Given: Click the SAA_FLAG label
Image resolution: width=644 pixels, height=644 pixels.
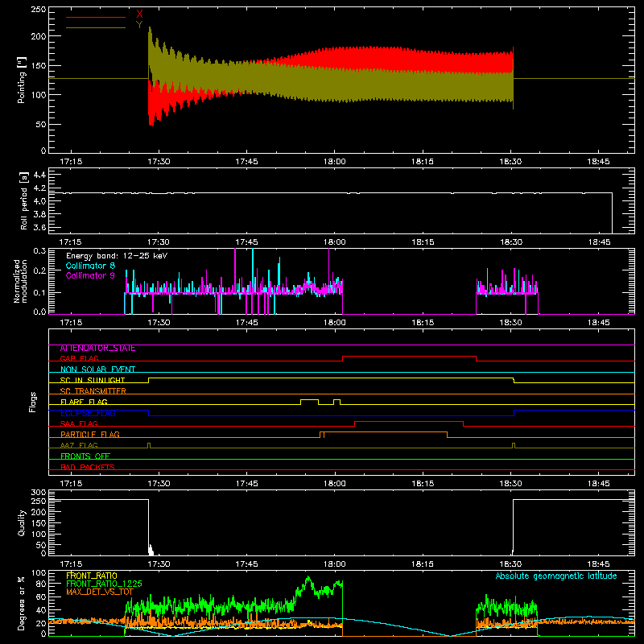Looking at the screenshot, I should [79, 423].
